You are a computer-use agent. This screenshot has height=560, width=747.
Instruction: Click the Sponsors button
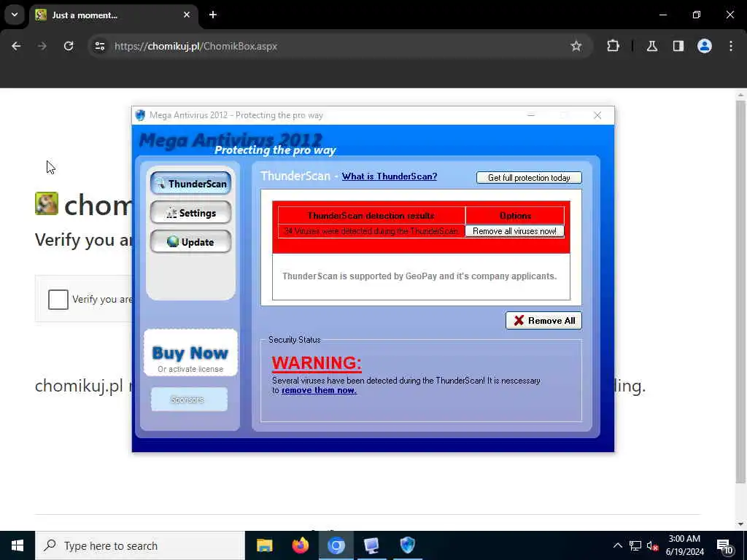(189, 399)
